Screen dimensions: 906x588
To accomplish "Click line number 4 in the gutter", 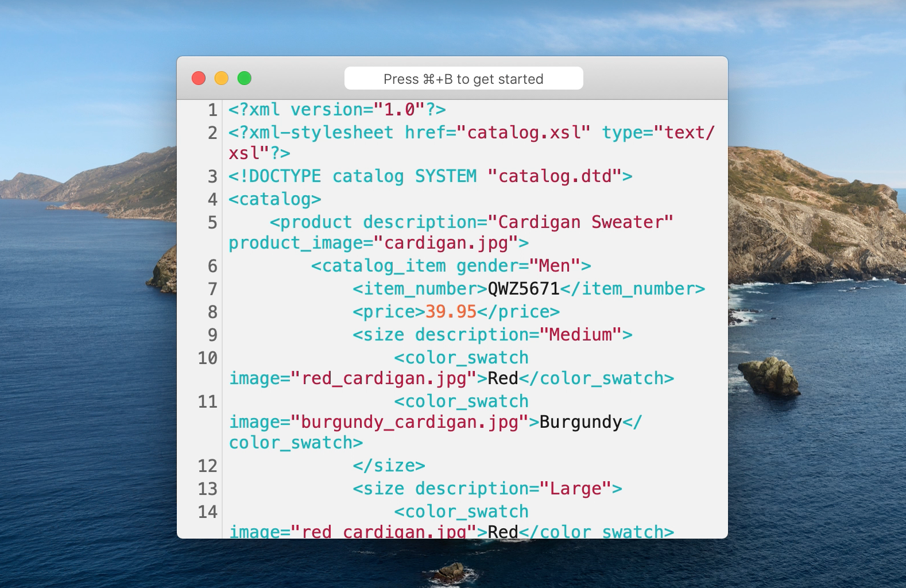I will [212, 199].
